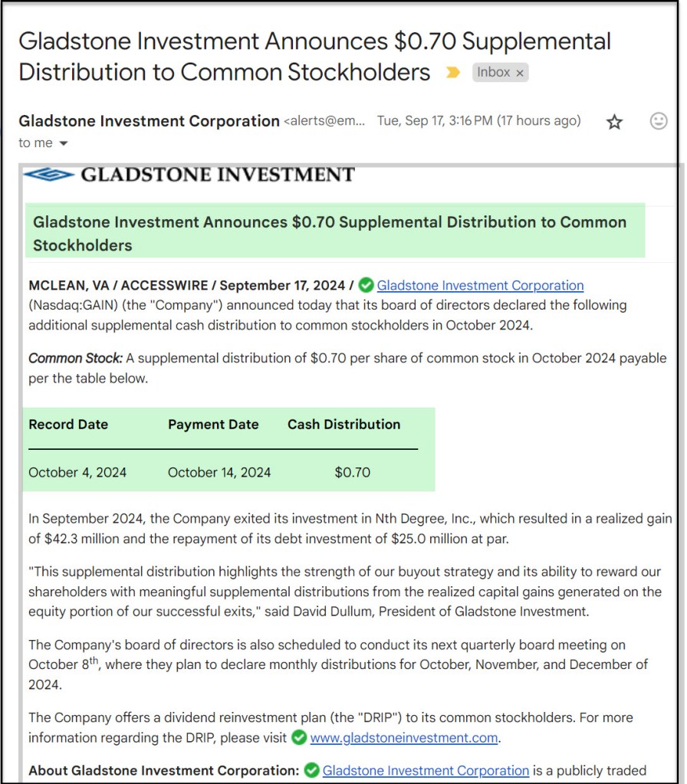The image size is (687, 784).
Task: Click green checkmark in the About section
Action: (x=311, y=770)
